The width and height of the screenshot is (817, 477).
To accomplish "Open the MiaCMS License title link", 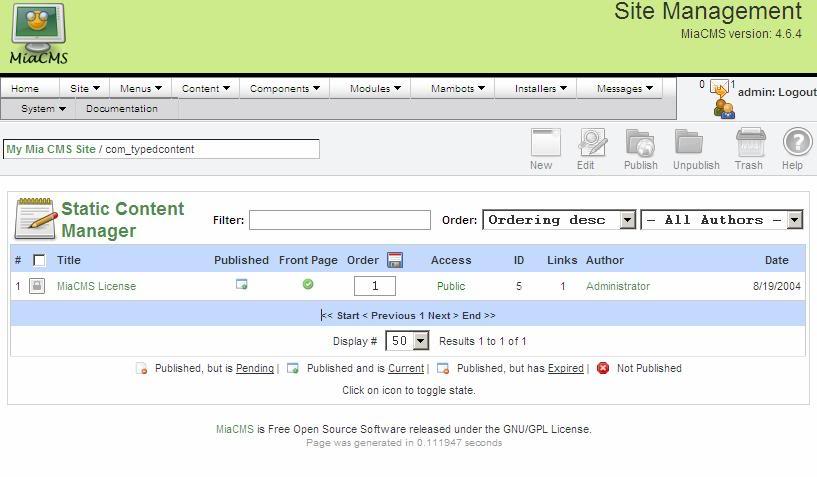I will tap(96, 286).
